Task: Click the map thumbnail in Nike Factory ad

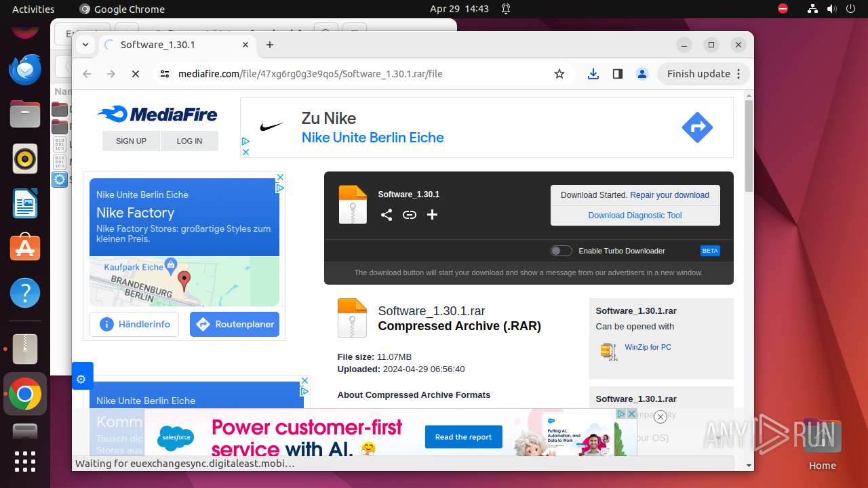Action: pos(184,281)
